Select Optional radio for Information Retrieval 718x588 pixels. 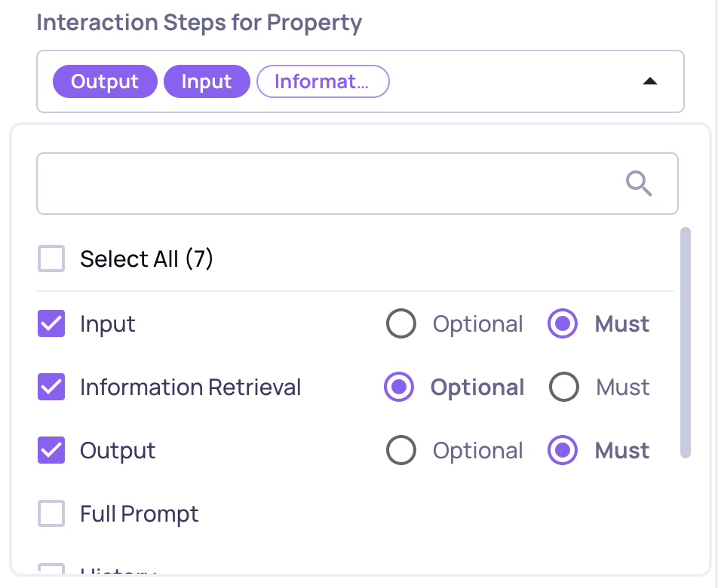(x=399, y=387)
